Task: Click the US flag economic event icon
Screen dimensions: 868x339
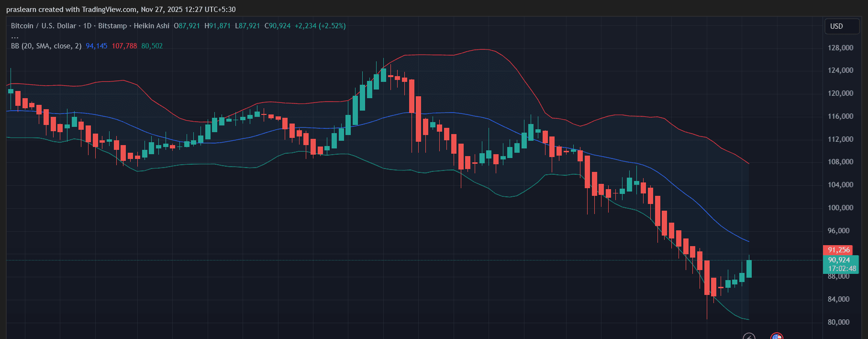Action: pos(777,336)
